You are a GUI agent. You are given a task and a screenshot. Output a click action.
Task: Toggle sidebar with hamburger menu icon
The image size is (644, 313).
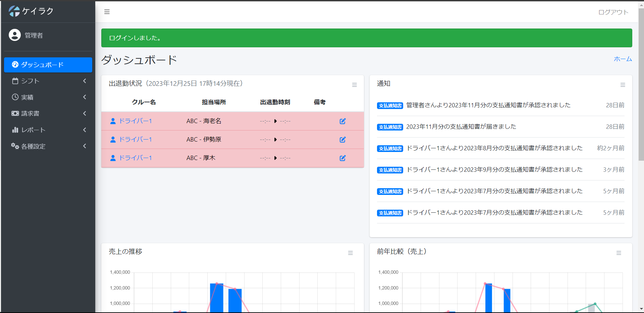107,12
